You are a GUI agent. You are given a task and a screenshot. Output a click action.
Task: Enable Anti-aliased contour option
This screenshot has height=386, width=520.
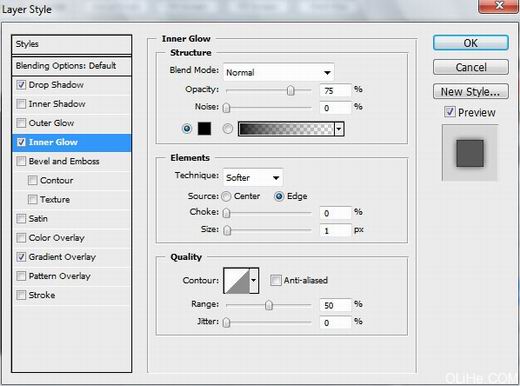(276, 280)
